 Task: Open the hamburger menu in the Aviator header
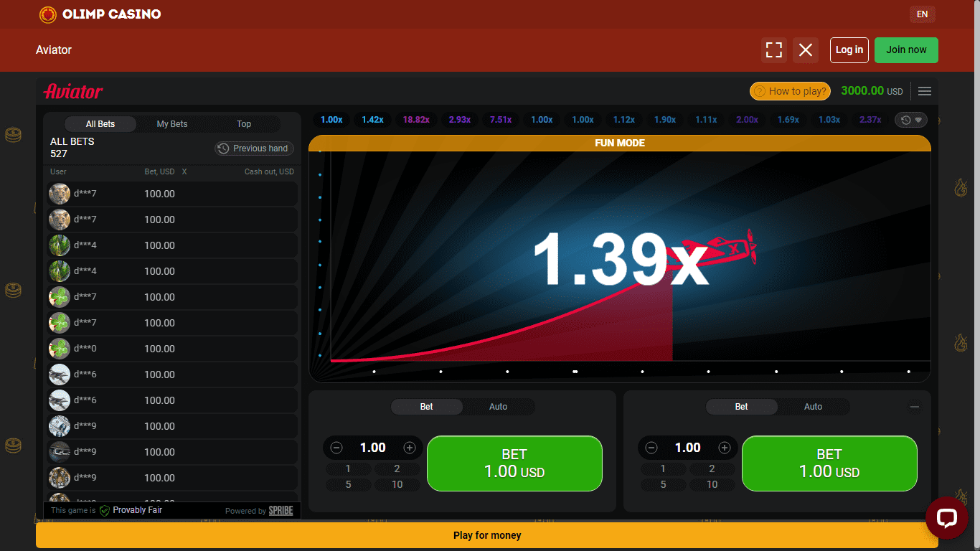pos(925,91)
